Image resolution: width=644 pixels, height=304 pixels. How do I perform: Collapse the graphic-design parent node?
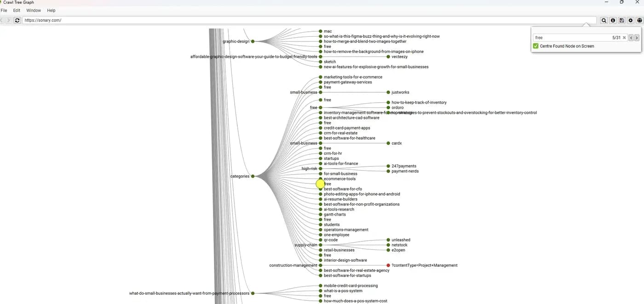point(253,41)
